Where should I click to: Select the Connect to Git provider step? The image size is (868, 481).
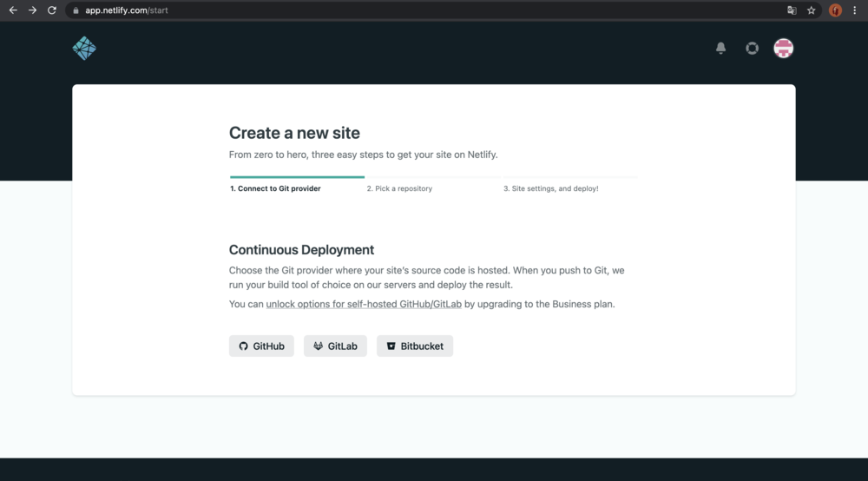275,188
